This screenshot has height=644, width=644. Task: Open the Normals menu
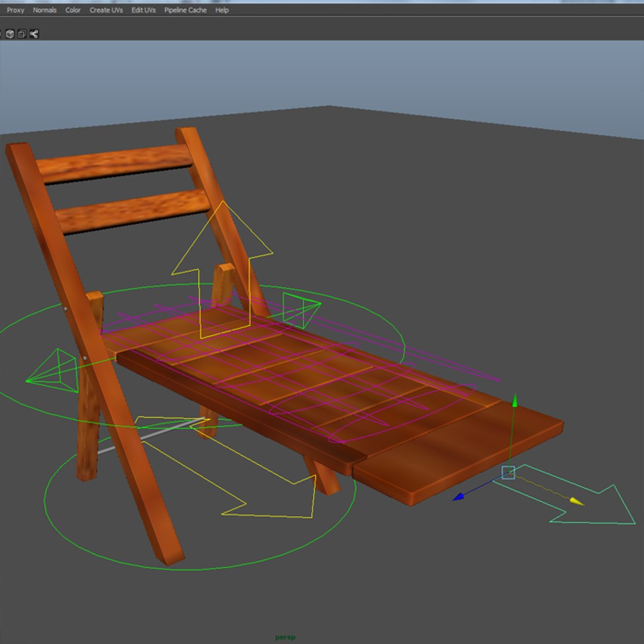click(44, 10)
